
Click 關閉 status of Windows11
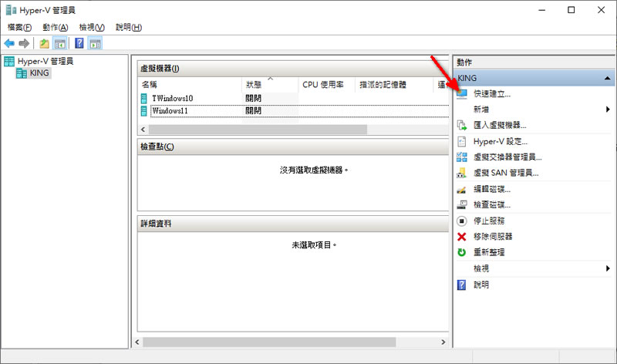254,111
